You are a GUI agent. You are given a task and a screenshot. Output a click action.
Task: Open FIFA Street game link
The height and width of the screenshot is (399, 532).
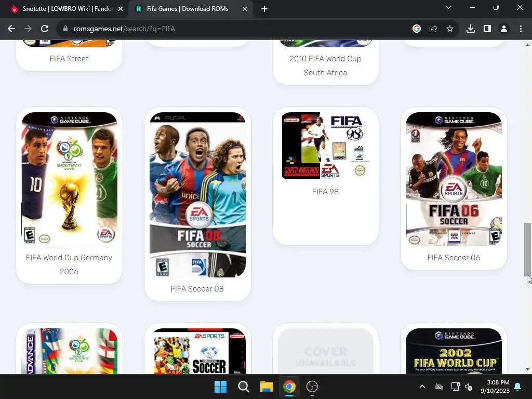coord(69,59)
